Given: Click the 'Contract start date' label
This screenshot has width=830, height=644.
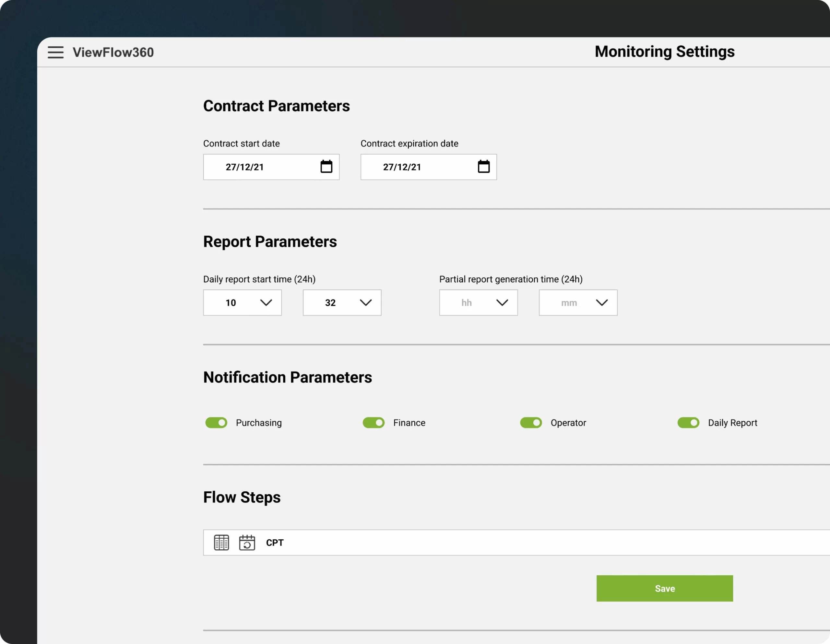Looking at the screenshot, I should [x=241, y=143].
